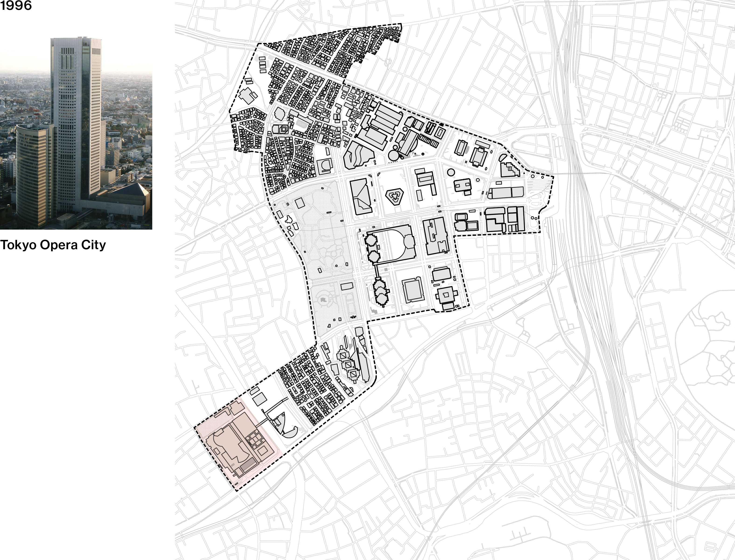Click the Tokyo Opera City caption text
The image size is (735, 560).
(53, 245)
